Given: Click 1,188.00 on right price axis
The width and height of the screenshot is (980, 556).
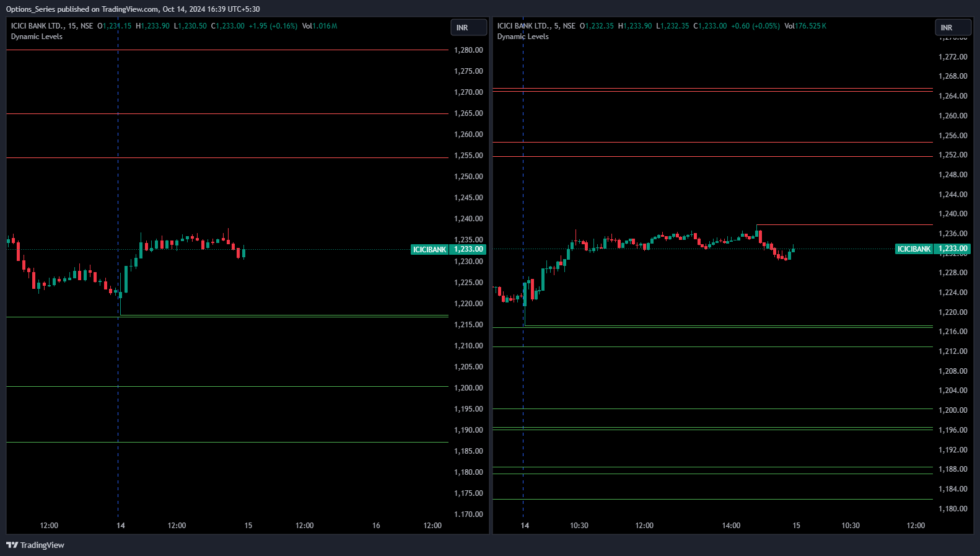Looking at the screenshot, I should pyautogui.click(x=953, y=469).
